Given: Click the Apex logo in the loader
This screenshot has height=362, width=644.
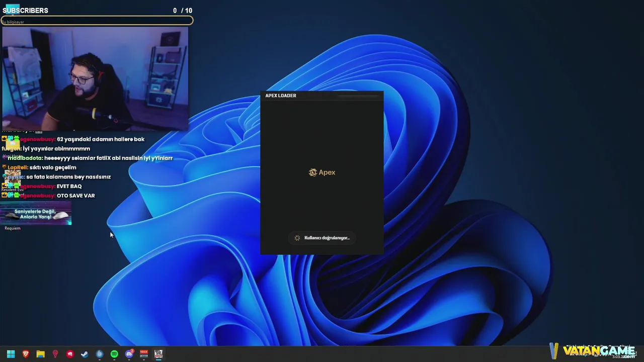Looking at the screenshot, I should pyautogui.click(x=322, y=172).
